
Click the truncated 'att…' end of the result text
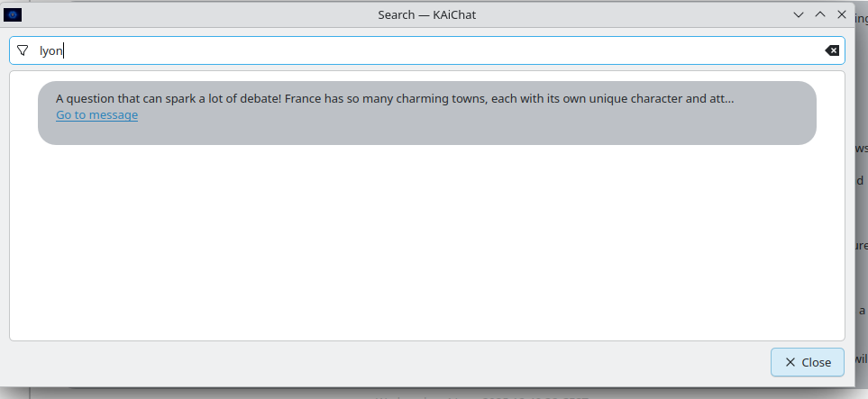(x=721, y=99)
